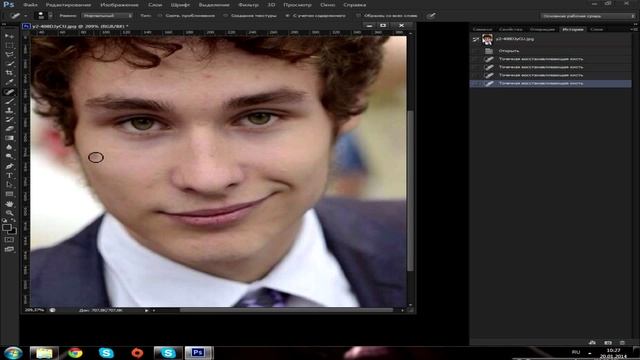The image size is (640, 360).
Task: Click the background color swatch
Action: click(13, 232)
